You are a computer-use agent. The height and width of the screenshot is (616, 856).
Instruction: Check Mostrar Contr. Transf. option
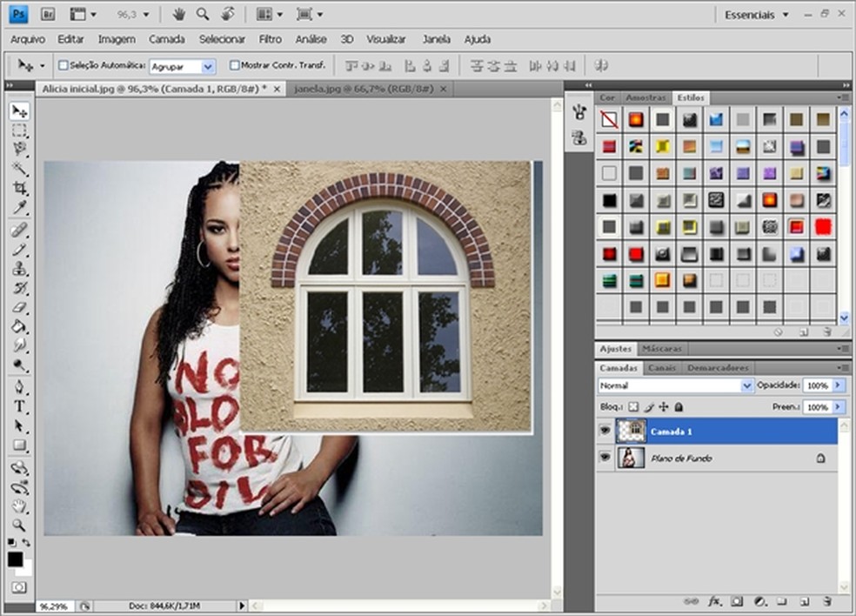click(x=235, y=64)
